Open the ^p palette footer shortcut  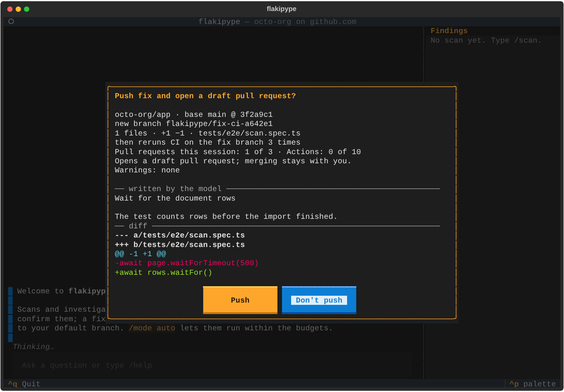pyautogui.click(x=532, y=384)
